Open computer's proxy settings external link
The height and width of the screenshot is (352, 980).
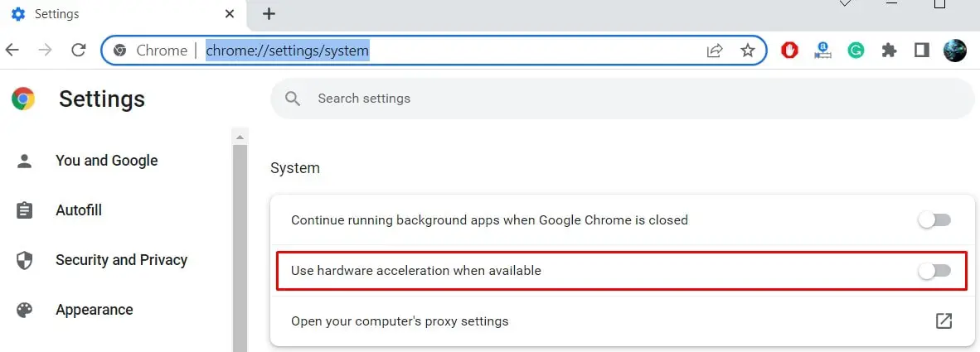[x=944, y=321]
